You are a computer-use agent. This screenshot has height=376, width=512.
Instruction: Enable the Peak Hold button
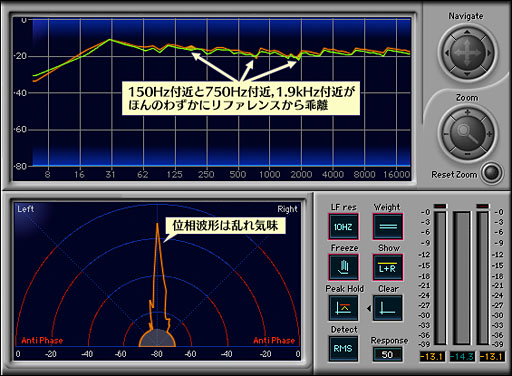coord(343,308)
